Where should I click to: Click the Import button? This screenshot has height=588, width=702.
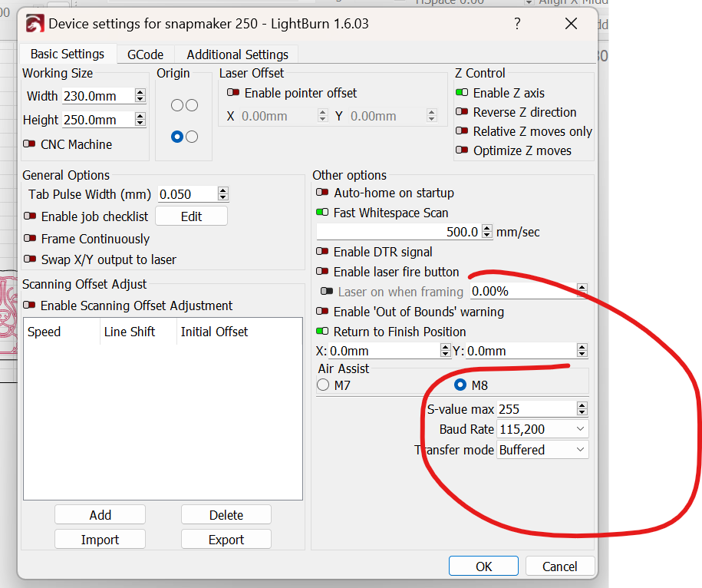tap(100, 539)
